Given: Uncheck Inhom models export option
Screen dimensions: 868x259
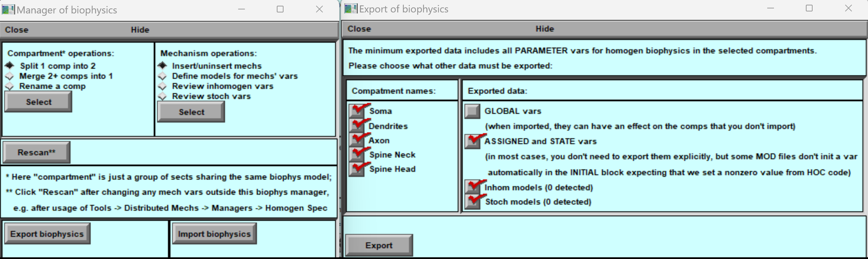Looking at the screenshot, I should pos(472,187).
